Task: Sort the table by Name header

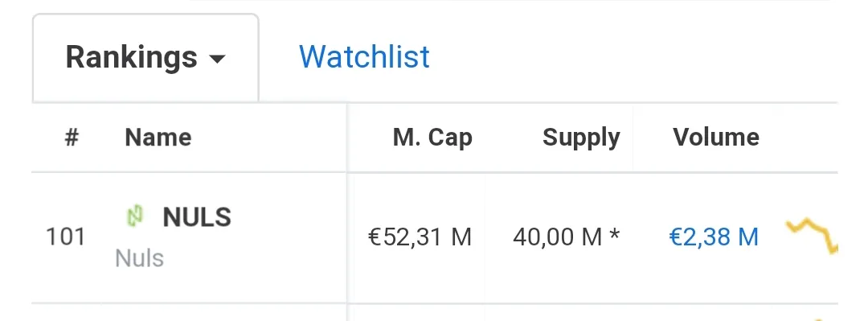Action: coord(158,137)
